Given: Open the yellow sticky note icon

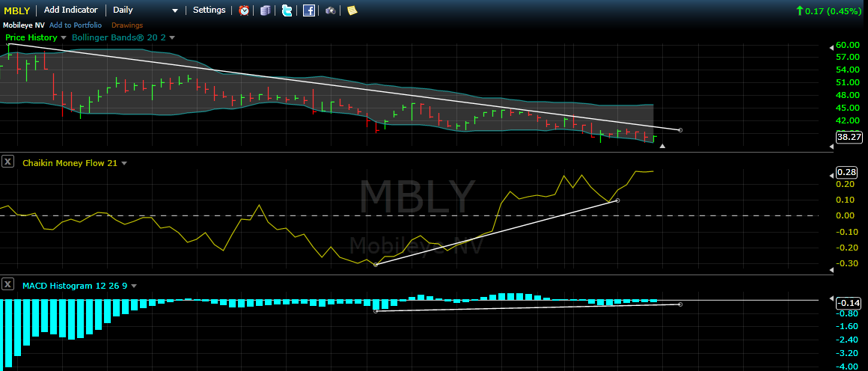Looking at the screenshot, I should [x=352, y=10].
